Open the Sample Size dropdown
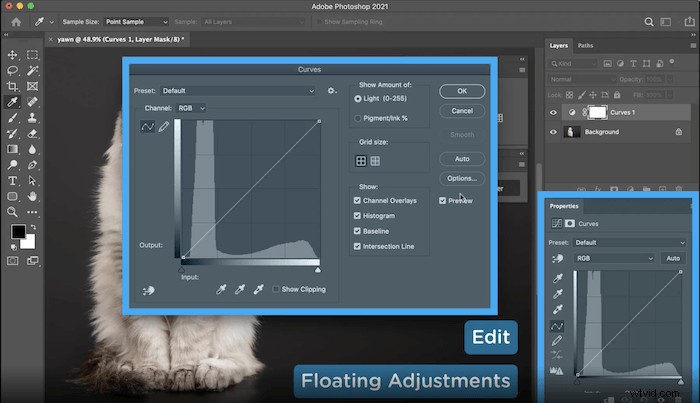 [136, 22]
